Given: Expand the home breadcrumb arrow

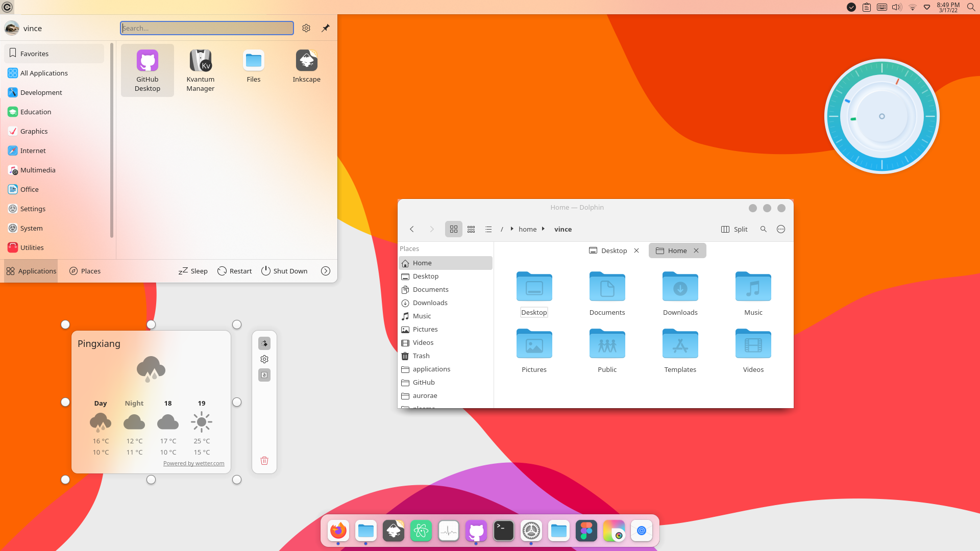Looking at the screenshot, I should coord(543,229).
